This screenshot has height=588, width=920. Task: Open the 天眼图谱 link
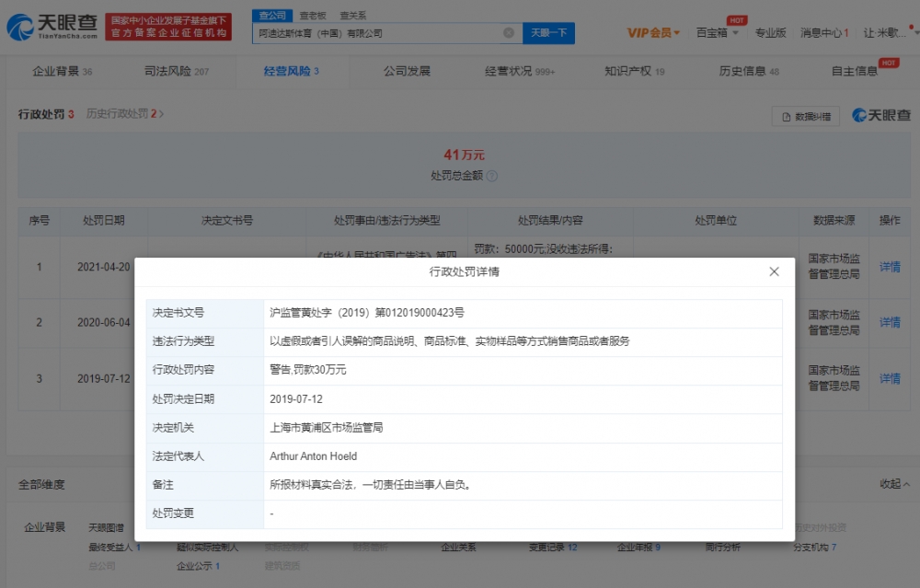tap(106, 527)
